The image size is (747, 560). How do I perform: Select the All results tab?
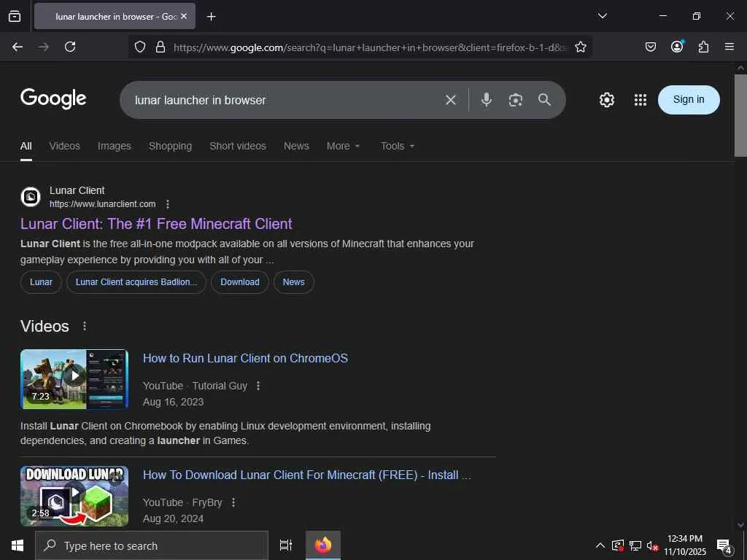click(x=26, y=146)
